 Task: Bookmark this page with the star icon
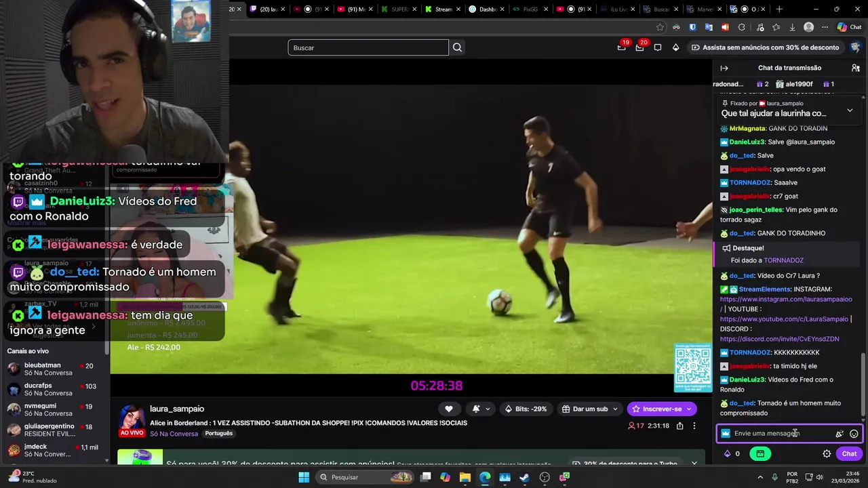pos(660,27)
